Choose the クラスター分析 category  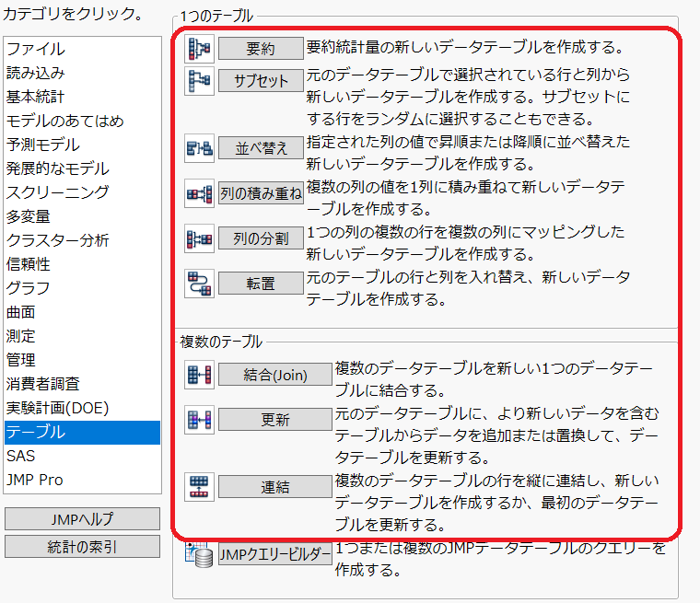point(82,240)
